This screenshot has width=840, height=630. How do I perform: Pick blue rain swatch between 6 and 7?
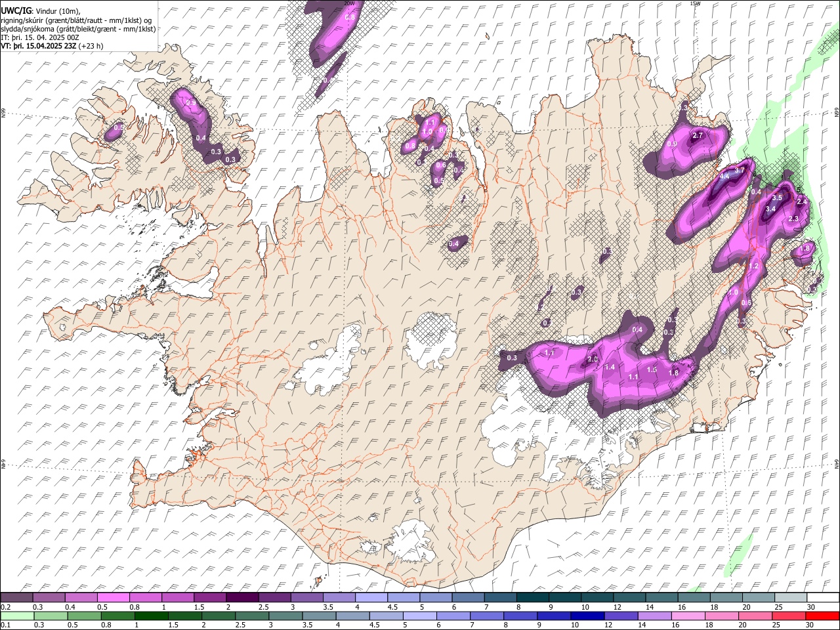453,616
